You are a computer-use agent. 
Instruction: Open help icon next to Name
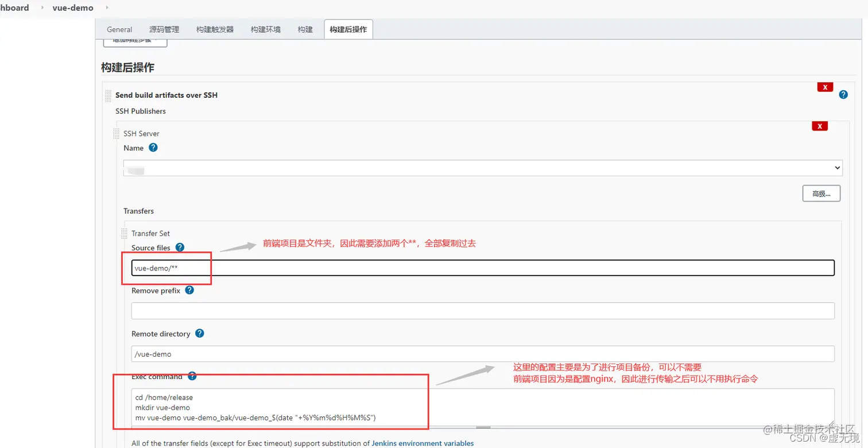click(153, 147)
